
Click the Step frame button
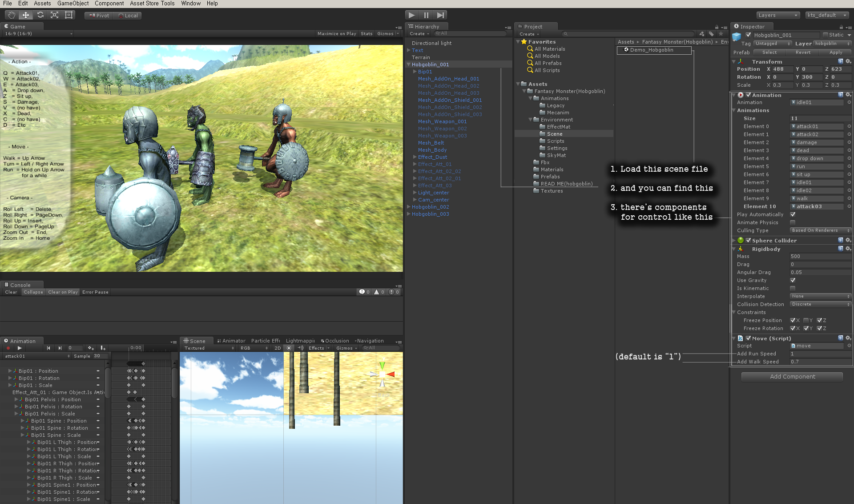coord(440,15)
